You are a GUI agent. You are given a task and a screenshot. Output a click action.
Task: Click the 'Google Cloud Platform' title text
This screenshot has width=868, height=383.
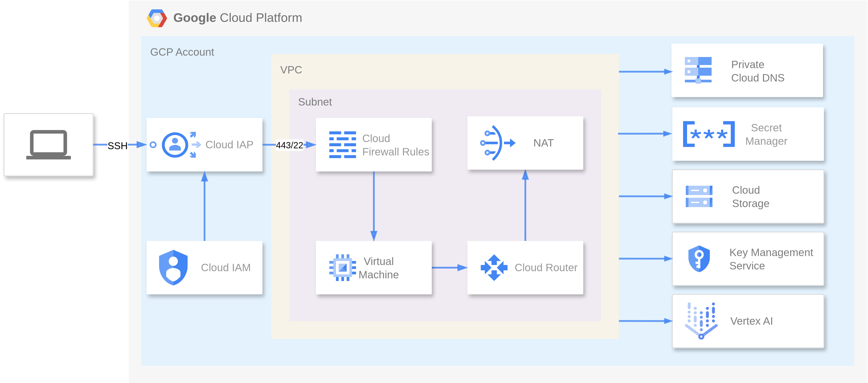point(237,18)
